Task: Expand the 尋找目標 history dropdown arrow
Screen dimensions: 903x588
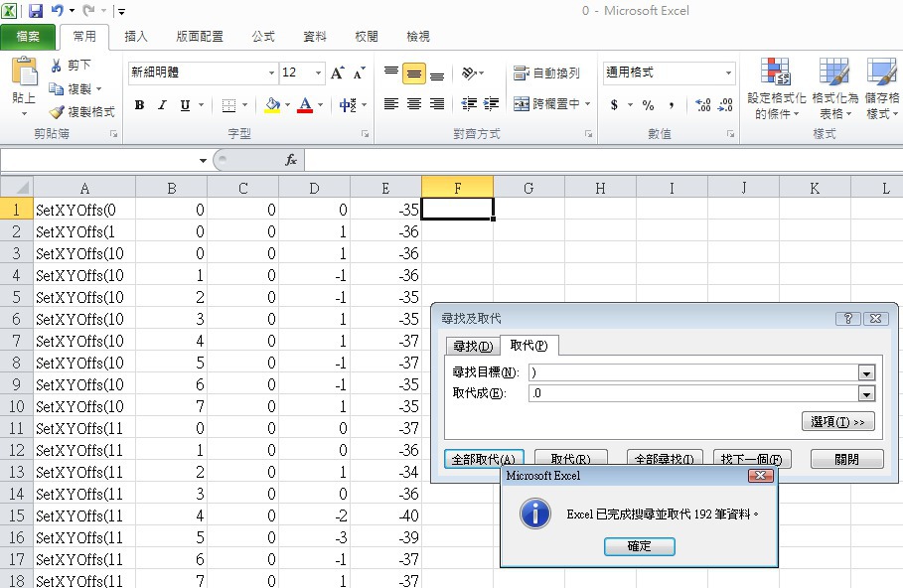Action: 866,373
